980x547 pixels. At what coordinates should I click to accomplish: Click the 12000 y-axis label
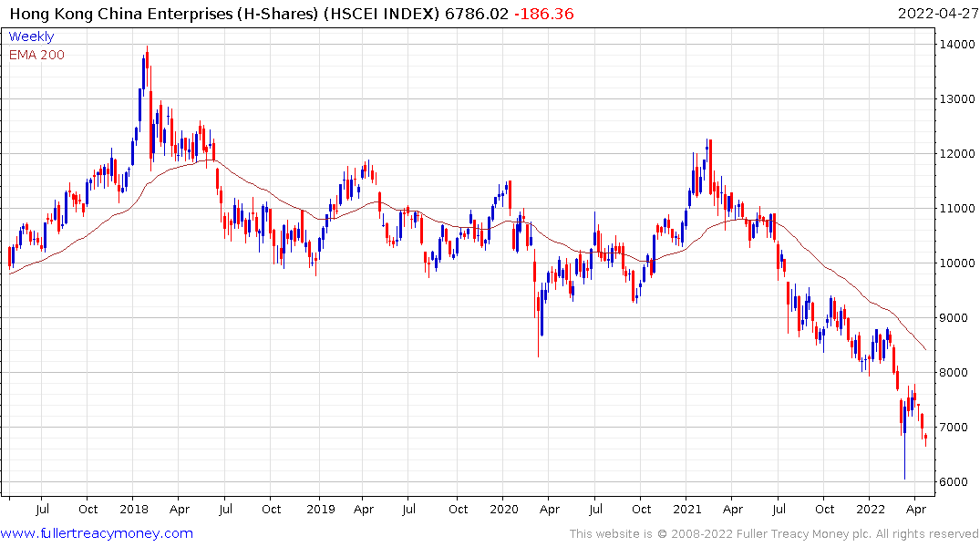(x=957, y=154)
